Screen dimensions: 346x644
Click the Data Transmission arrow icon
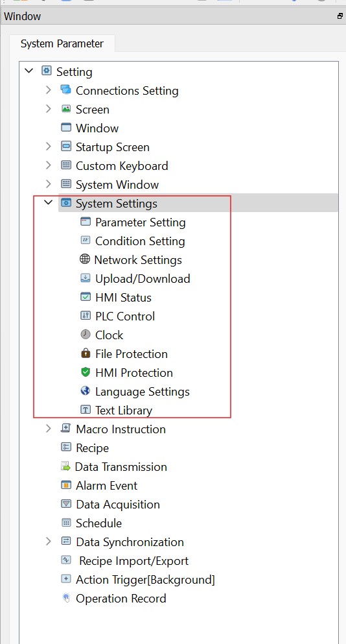click(x=65, y=466)
